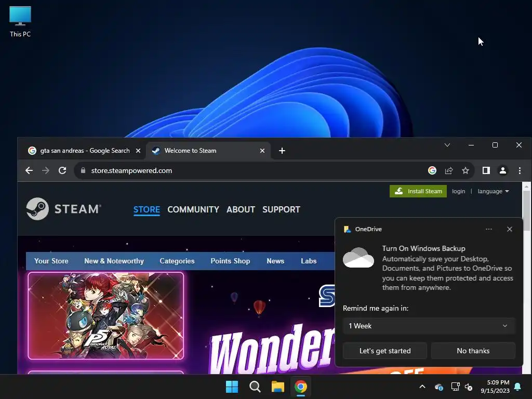
Task: Click muted volume tray icon
Action: pyautogui.click(x=469, y=387)
